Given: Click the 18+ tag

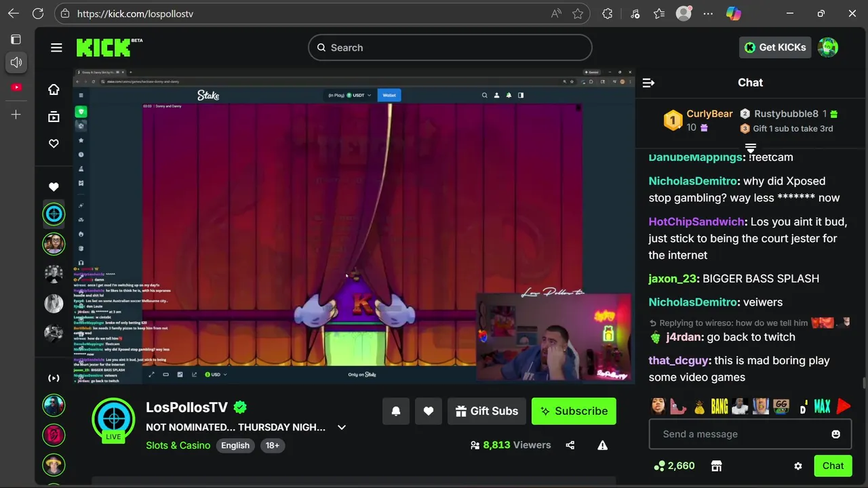Looking at the screenshot, I should point(273,445).
